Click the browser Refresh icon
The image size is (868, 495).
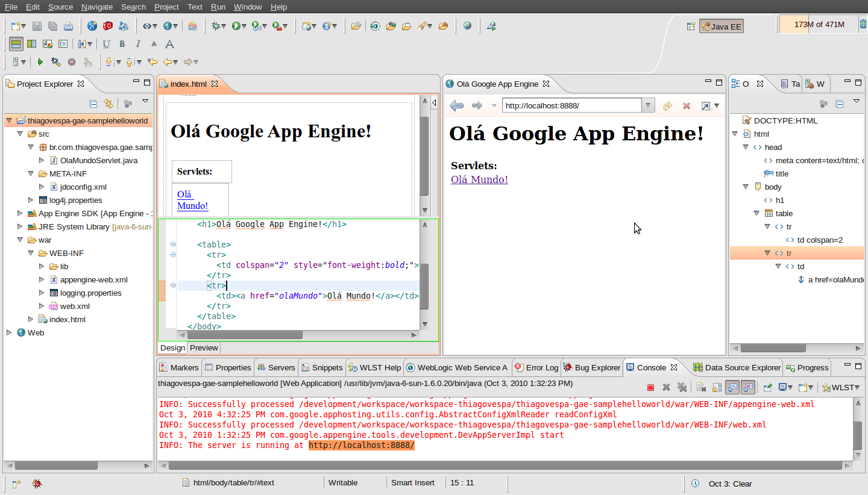point(667,106)
